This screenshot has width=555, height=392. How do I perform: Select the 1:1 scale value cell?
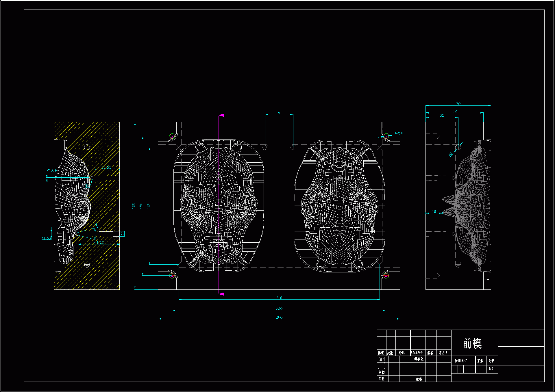tap(491, 369)
